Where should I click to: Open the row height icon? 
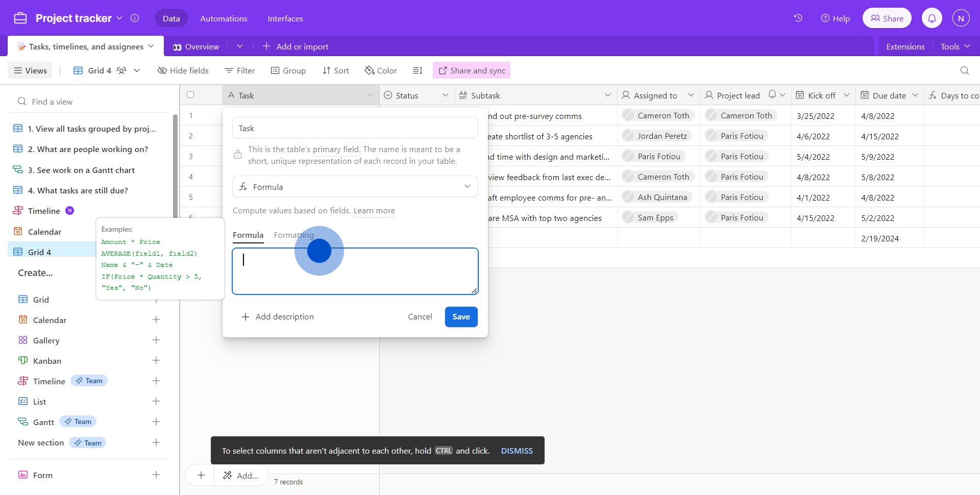(418, 70)
